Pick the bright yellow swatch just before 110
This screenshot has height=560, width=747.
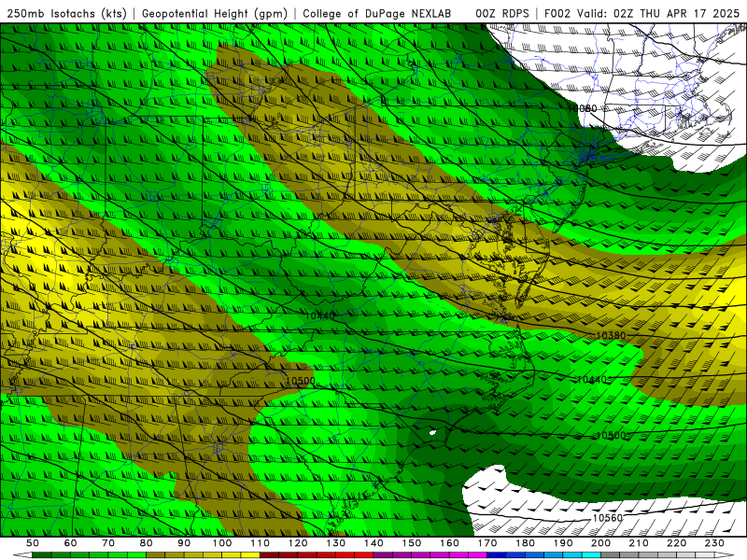point(250,555)
